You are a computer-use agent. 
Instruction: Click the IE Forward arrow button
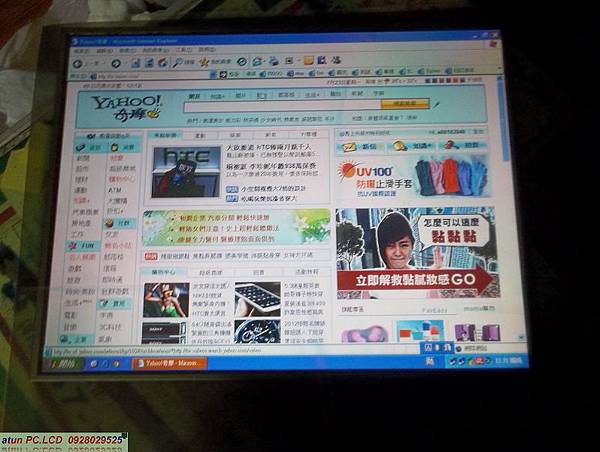tap(116, 64)
